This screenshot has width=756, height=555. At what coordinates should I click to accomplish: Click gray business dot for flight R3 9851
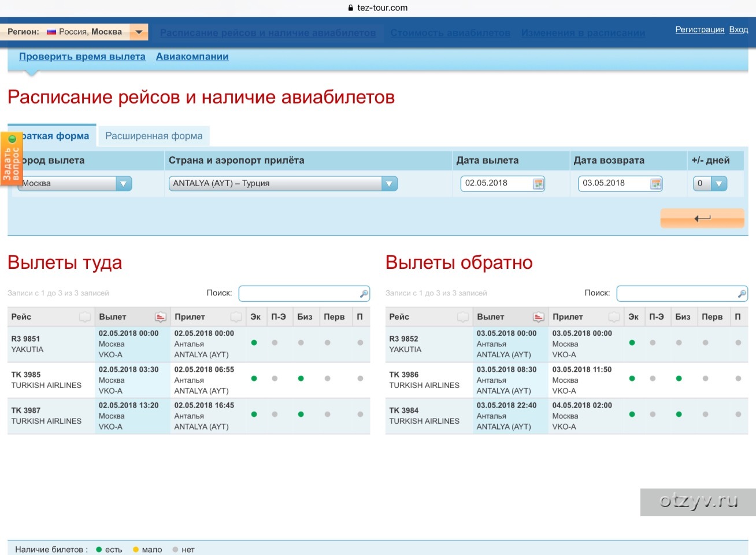(x=301, y=343)
